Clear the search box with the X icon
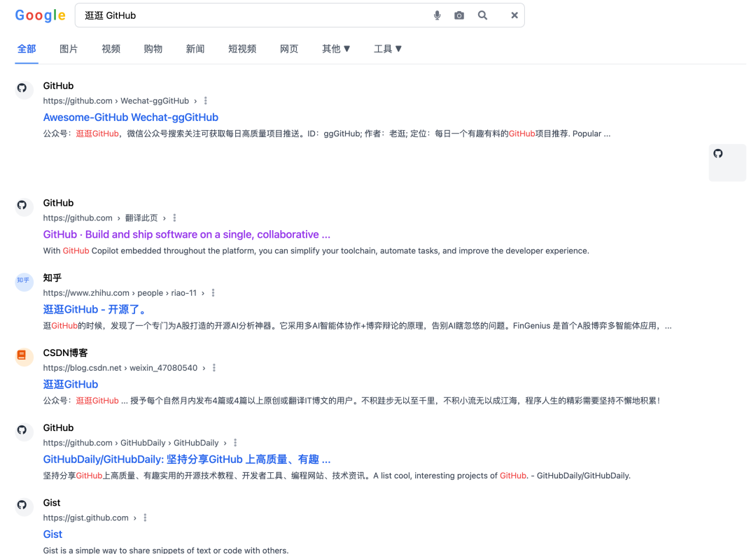 pos(514,15)
